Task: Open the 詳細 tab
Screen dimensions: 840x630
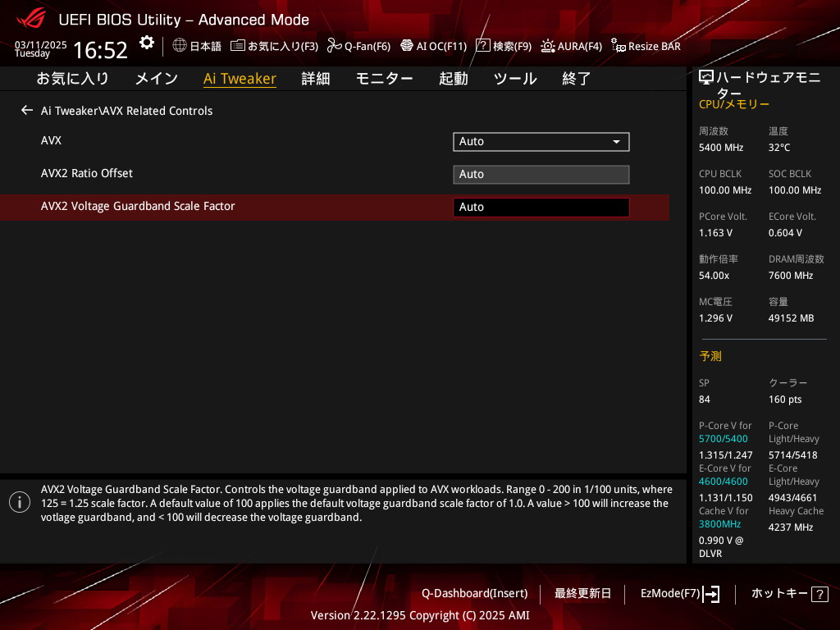Action: click(x=316, y=79)
